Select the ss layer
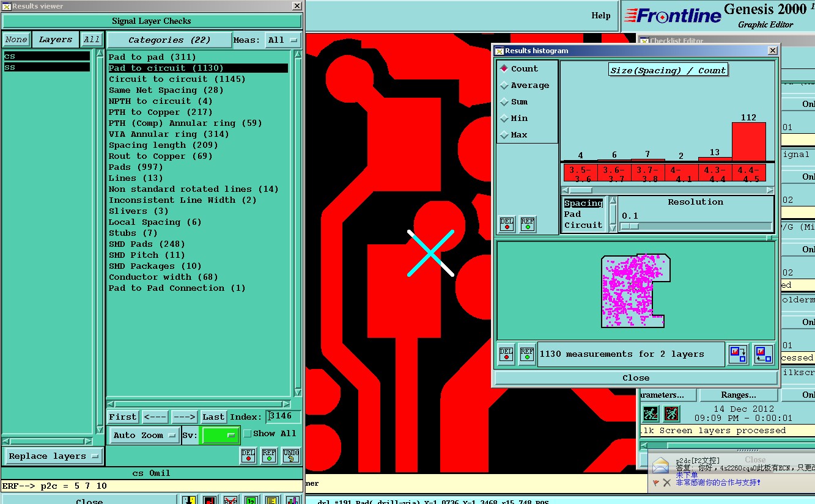This screenshot has width=815, height=504. click(x=46, y=67)
